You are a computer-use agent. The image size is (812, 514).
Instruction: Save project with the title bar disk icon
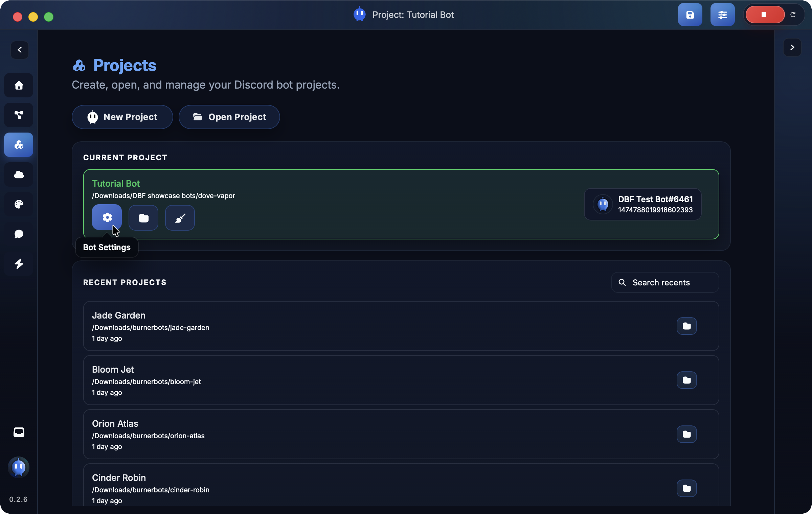tap(690, 15)
